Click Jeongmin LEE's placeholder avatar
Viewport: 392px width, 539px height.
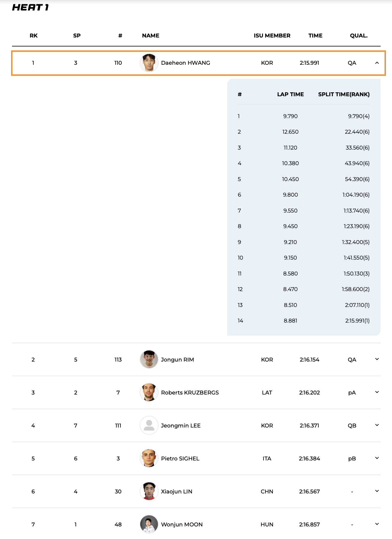click(149, 425)
